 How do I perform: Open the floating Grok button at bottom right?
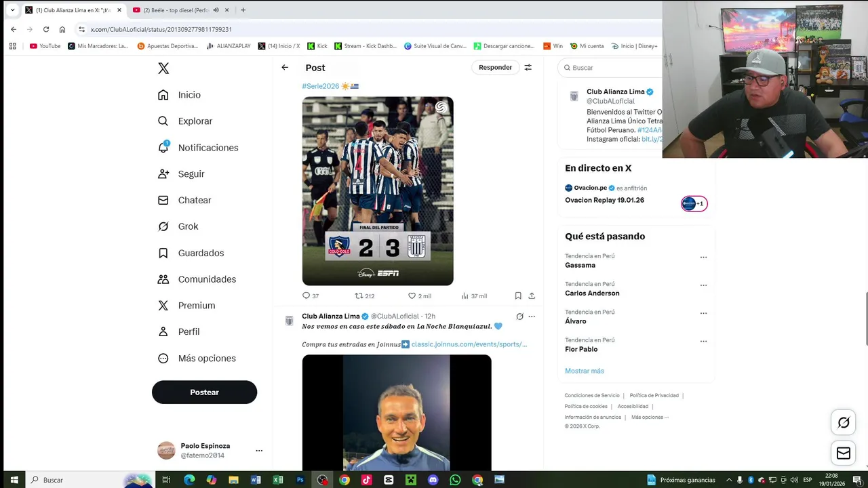pos(844,423)
